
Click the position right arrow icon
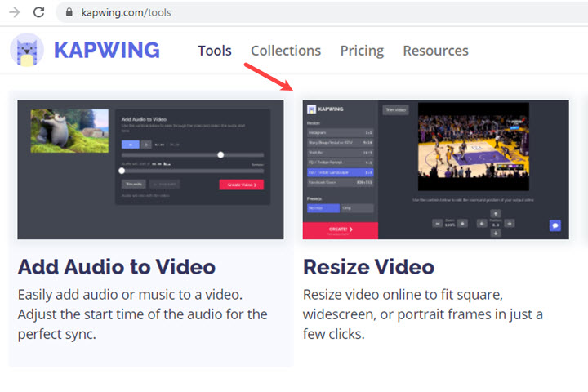[x=510, y=224]
